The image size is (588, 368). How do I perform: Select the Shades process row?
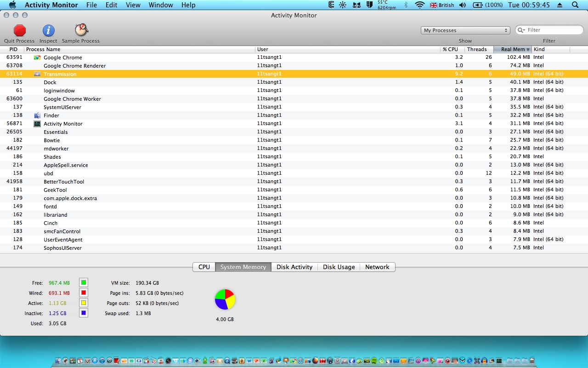294,157
